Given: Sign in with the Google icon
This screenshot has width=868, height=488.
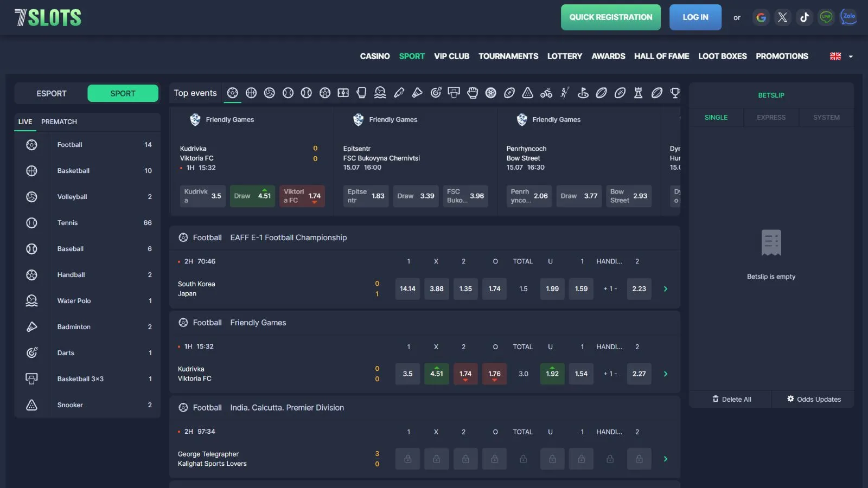Looking at the screenshot, I should (761, 17).
